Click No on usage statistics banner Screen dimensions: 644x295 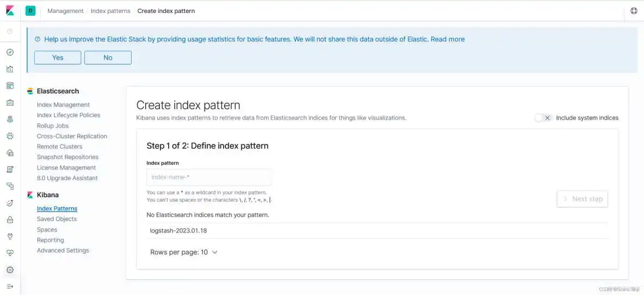tap(108, 58)
